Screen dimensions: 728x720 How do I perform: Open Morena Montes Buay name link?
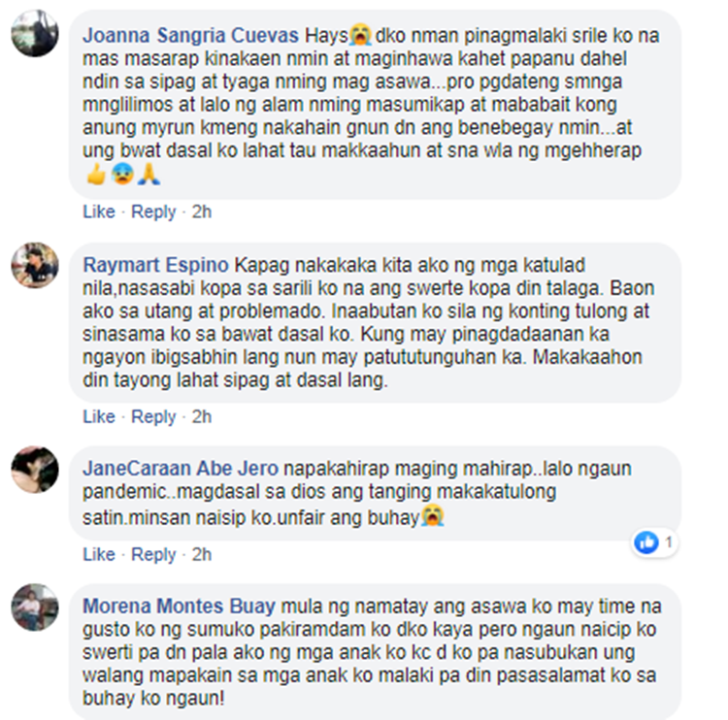click(180, 606)
